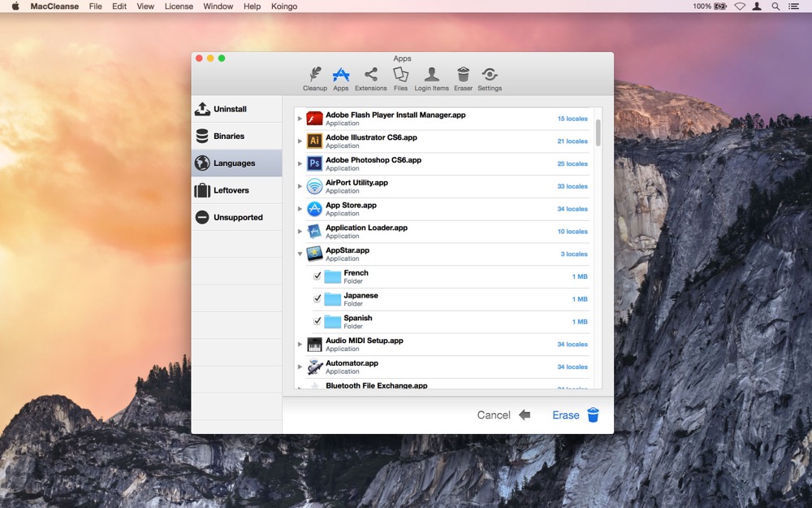
Task: Open the Edit menu
Action: click(x=119, y=7)
